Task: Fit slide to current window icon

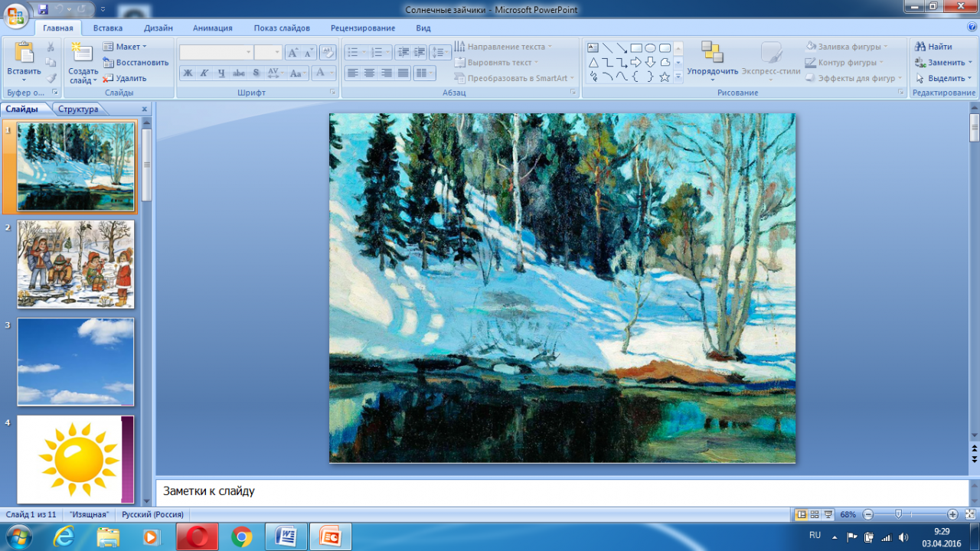Action: coord(971,514)
